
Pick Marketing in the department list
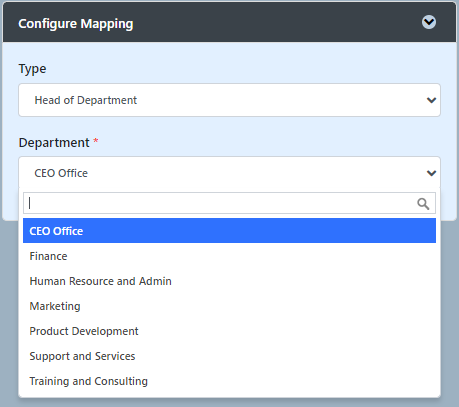coord(229,306)
